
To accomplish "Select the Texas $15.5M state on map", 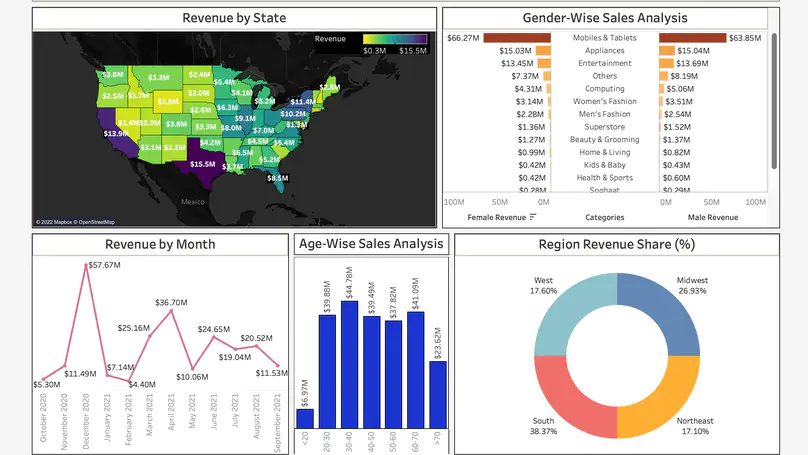I will click(x=202, y=162).
